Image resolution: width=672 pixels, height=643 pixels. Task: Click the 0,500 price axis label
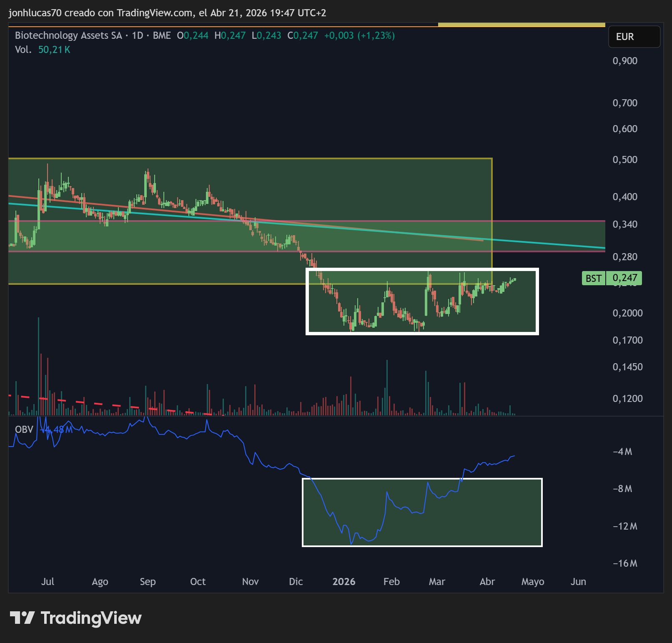[x=625, y=160]
